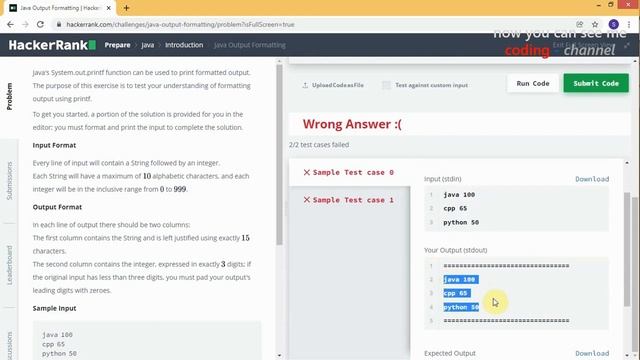640x360 pixels.
Task: Click the browser address bar URL
Action: tap(180, 24)
